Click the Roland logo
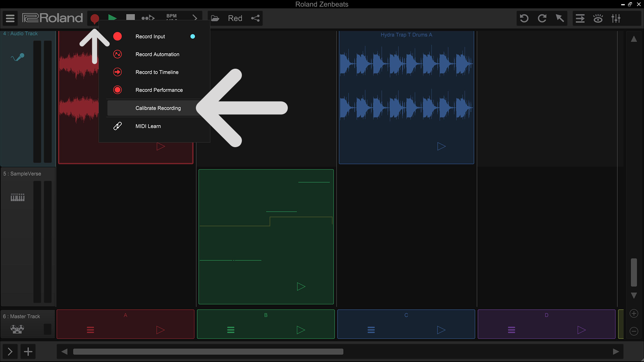 52,18
